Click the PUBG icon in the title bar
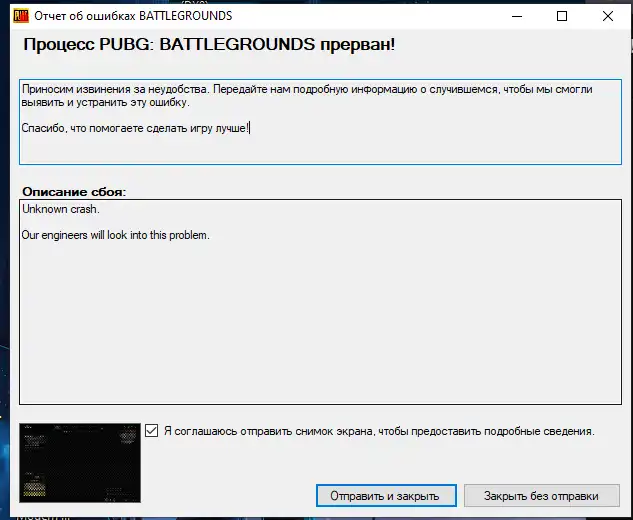Screen dimensions: 633x520 (21, 16)
